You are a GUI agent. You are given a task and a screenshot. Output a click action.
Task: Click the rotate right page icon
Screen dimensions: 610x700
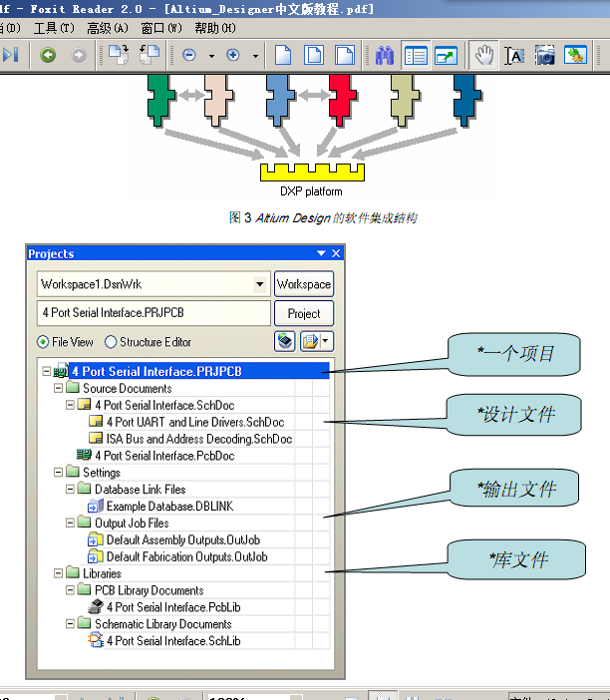tap(119, 55)
